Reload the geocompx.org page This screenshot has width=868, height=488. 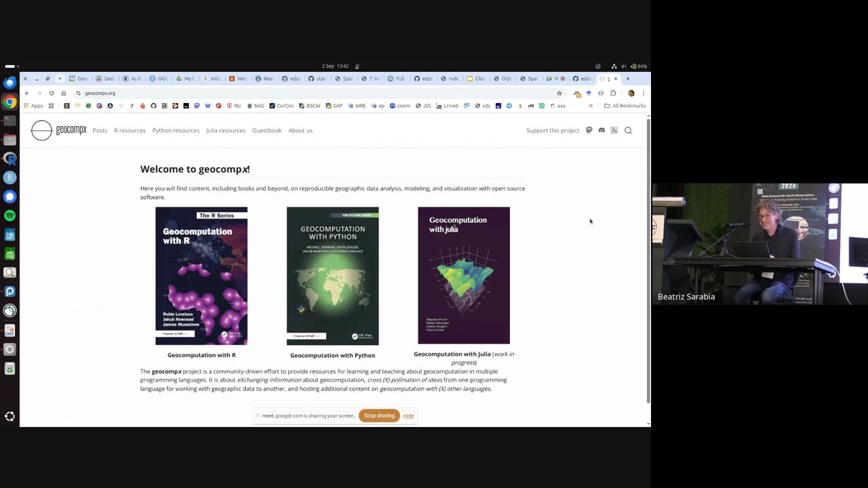52,93
